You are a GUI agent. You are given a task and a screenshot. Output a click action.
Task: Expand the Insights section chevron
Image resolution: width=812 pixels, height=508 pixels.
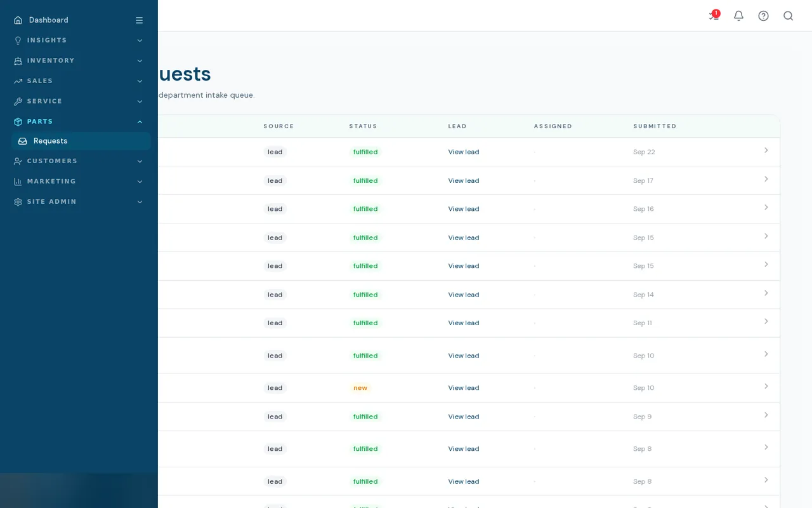pos(140,41)
